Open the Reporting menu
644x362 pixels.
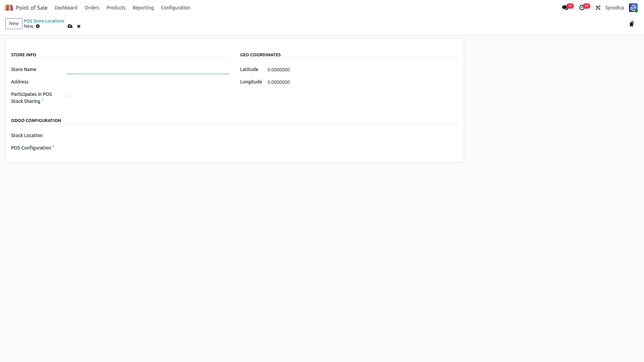(x=143, y=8)
